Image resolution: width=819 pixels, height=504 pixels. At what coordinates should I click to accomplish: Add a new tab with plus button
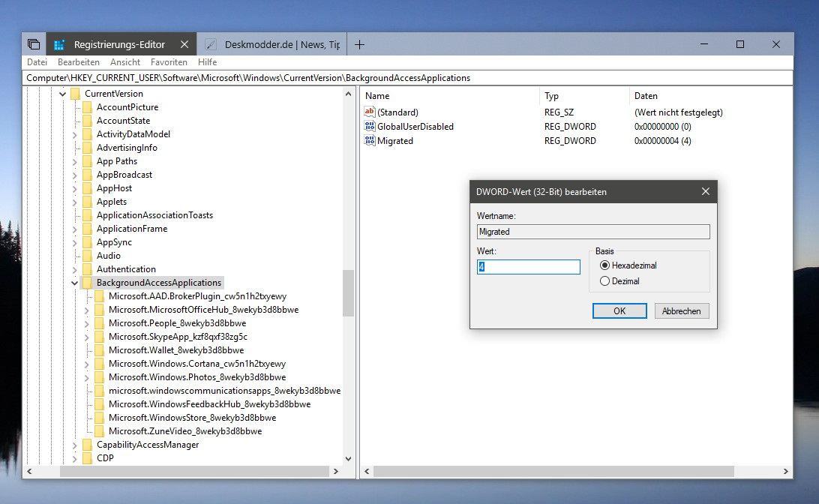pyautogui.click(x=359, y=44)
